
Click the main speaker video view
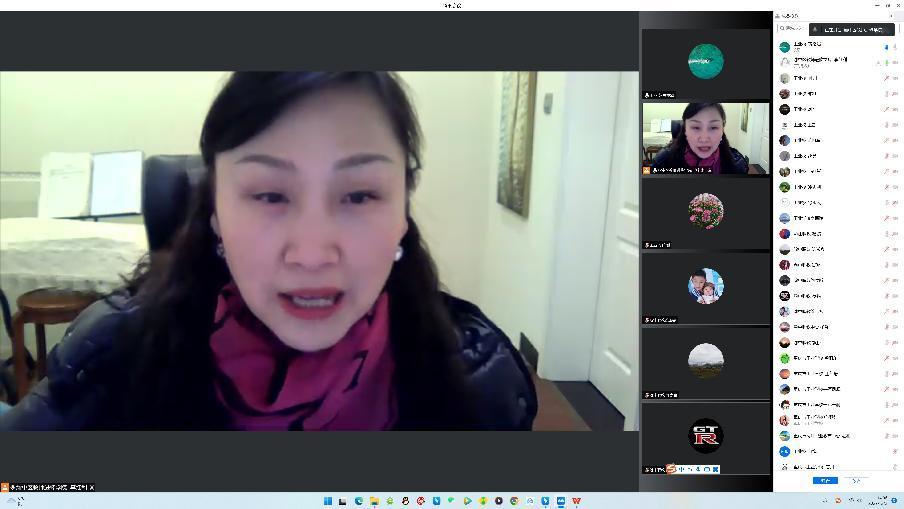[x=319, y=251]
